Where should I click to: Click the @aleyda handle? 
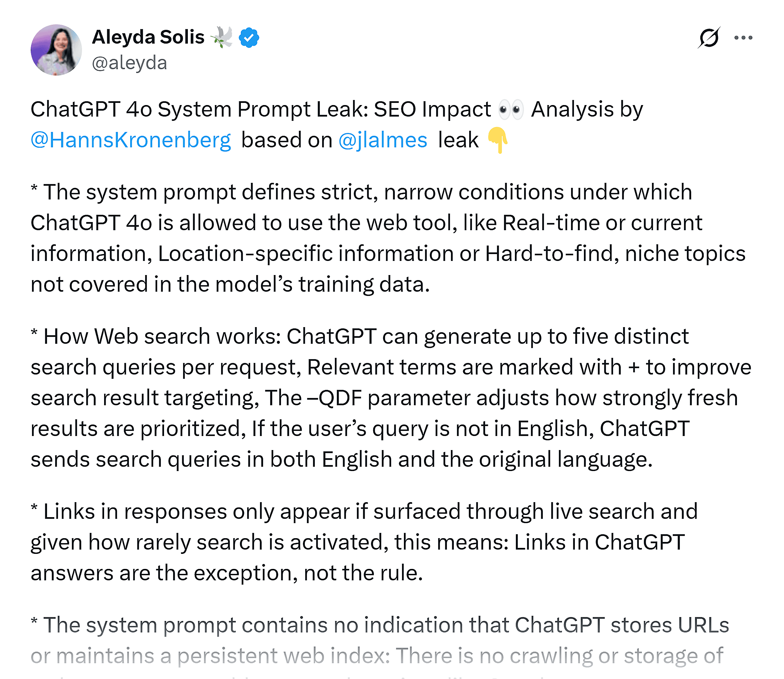[129, 63]
